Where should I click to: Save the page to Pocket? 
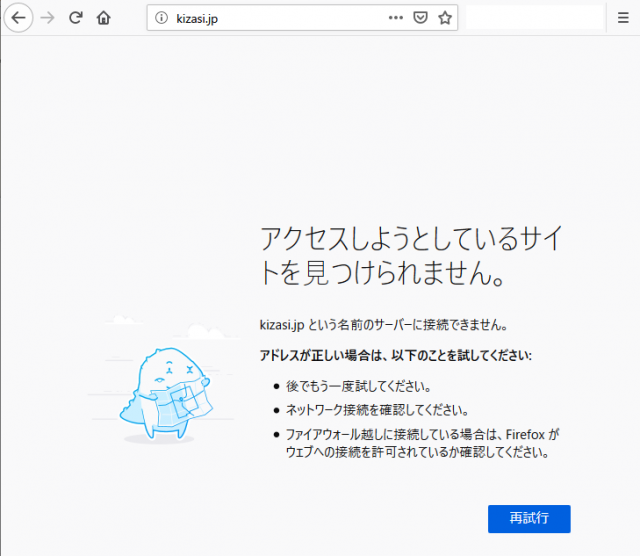(421, 18)
